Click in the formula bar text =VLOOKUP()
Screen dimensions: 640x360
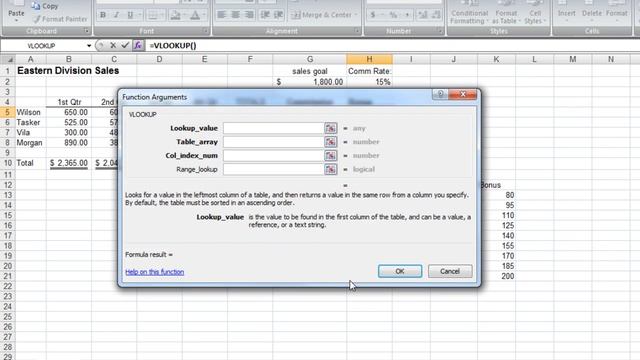point(173,46)
